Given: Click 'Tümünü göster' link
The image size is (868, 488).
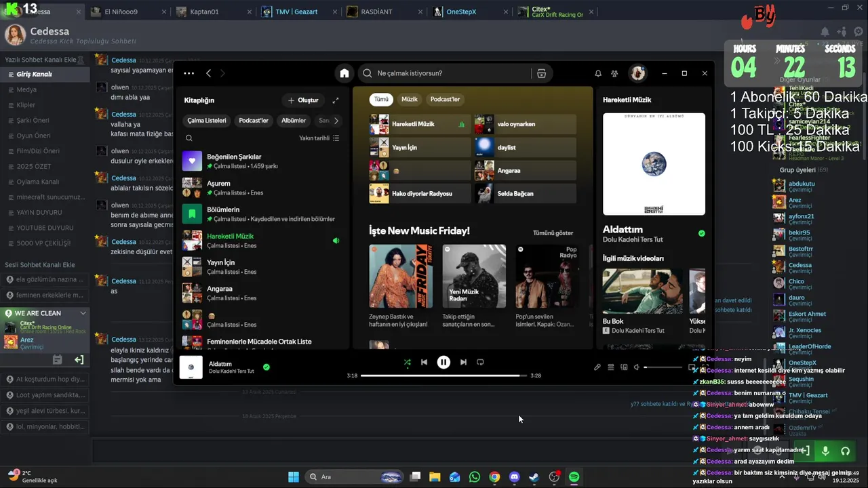Looking at the screenshot, I should 553,232.
